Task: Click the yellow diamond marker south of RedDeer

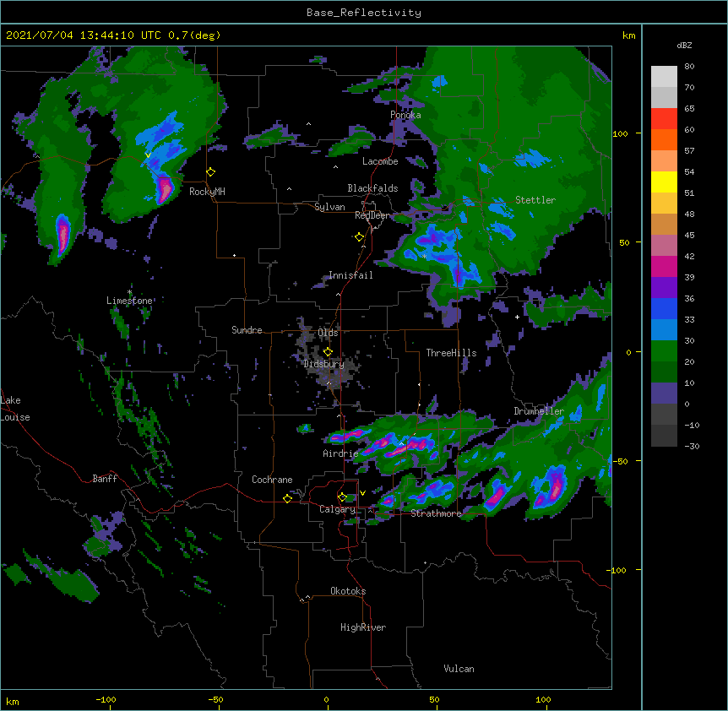Action: [360, 237]
